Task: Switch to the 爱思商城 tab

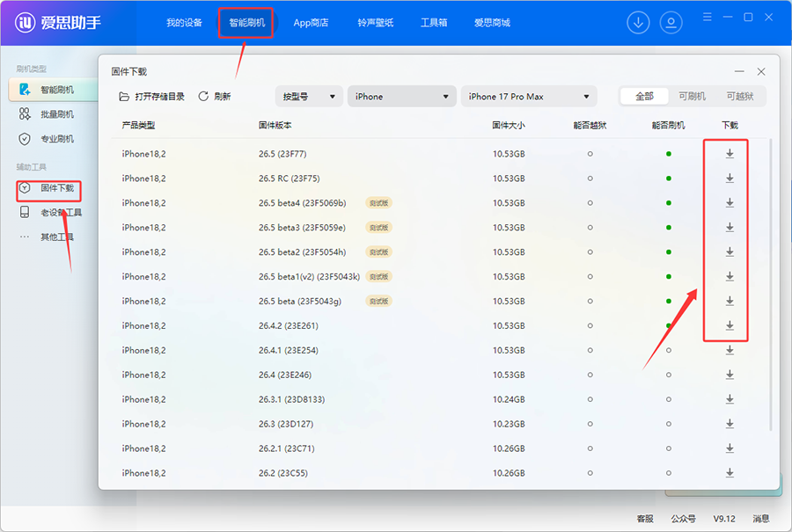Action: 492,23
